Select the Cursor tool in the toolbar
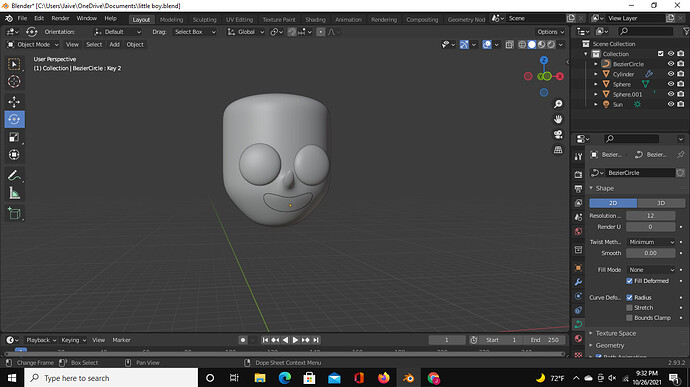 14,81
